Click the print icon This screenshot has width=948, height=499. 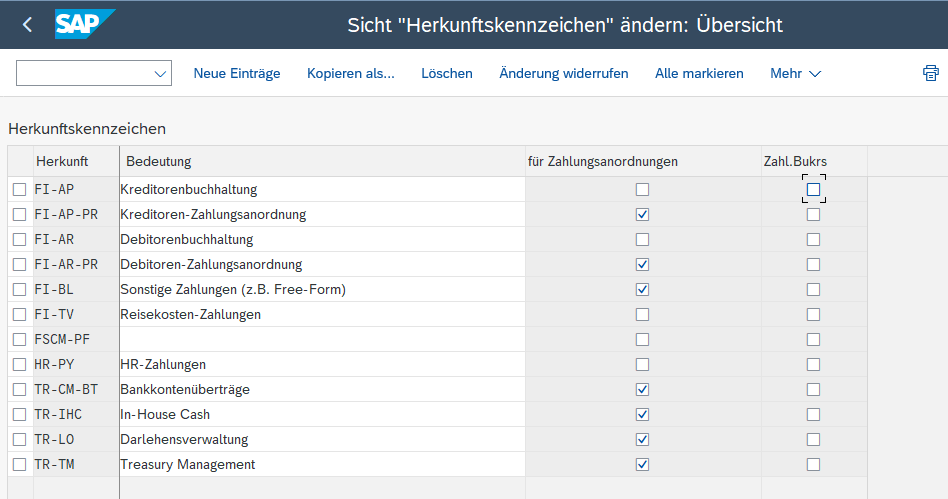(930, 73)
